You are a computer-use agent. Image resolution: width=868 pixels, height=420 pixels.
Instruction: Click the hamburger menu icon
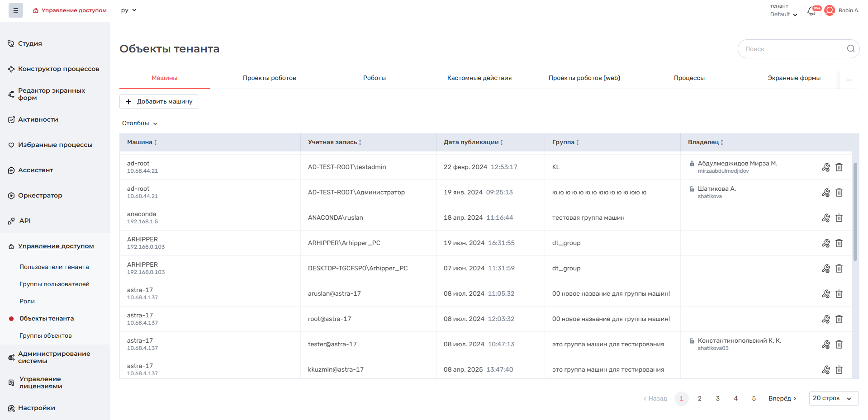pyautogui.click(x=15, y=10)
